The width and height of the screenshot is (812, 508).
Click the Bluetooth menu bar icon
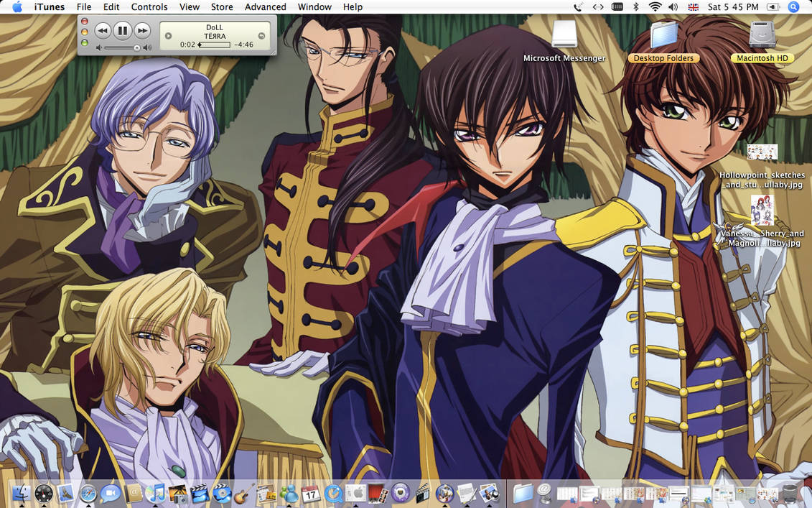click(x=636, y=6)
